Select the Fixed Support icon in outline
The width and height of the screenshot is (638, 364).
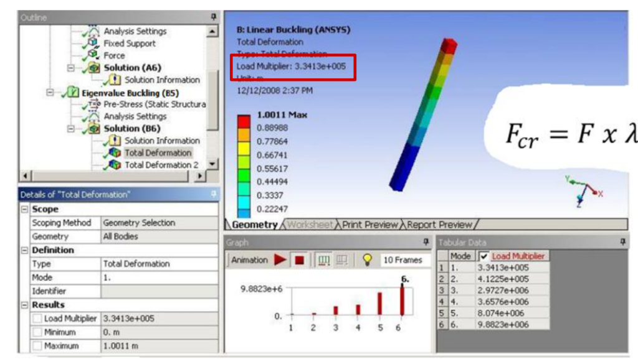coord(93,43)
